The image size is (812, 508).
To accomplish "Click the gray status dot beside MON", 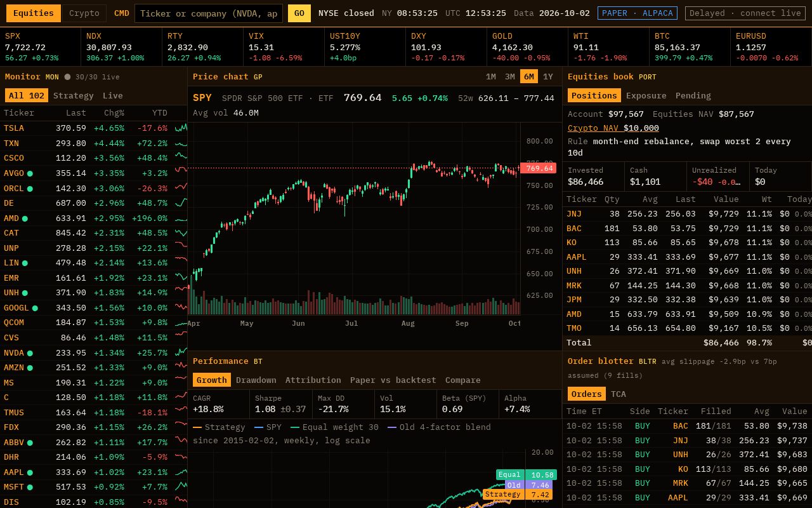I will pyautogui.click(x=67, y=77).
